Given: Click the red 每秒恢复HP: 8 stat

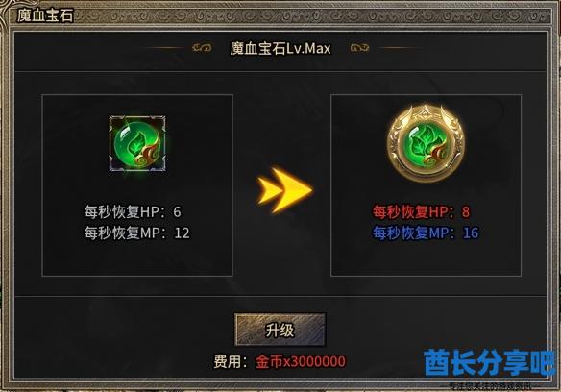Looking at the screenshot, I should [421, 212].
